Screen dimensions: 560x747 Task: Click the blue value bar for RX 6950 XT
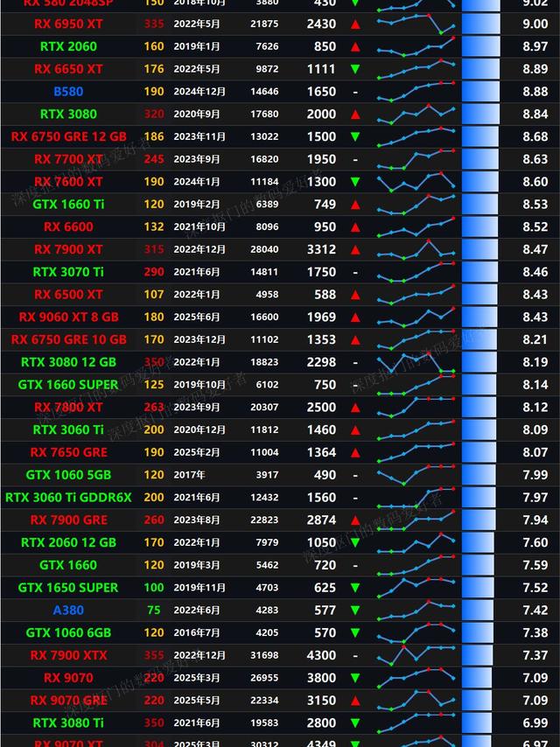[479, 24]
